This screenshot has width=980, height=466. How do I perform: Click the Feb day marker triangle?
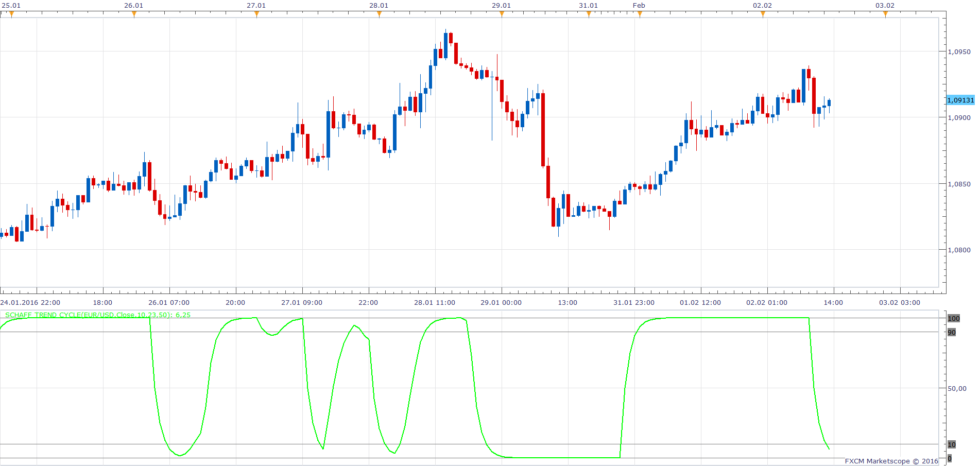(640, 14)
